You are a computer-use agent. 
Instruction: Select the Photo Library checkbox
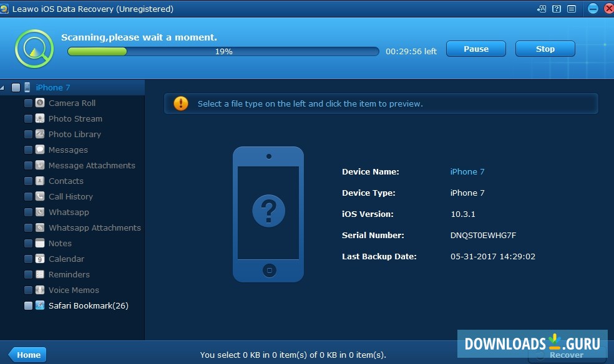coord(28,134)
